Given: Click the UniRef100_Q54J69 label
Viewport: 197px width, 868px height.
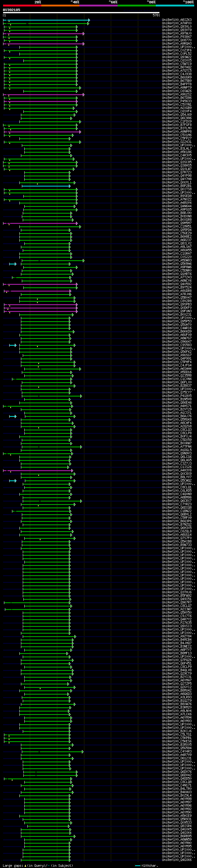Looking at the screenshot, I should coord(176,115).
